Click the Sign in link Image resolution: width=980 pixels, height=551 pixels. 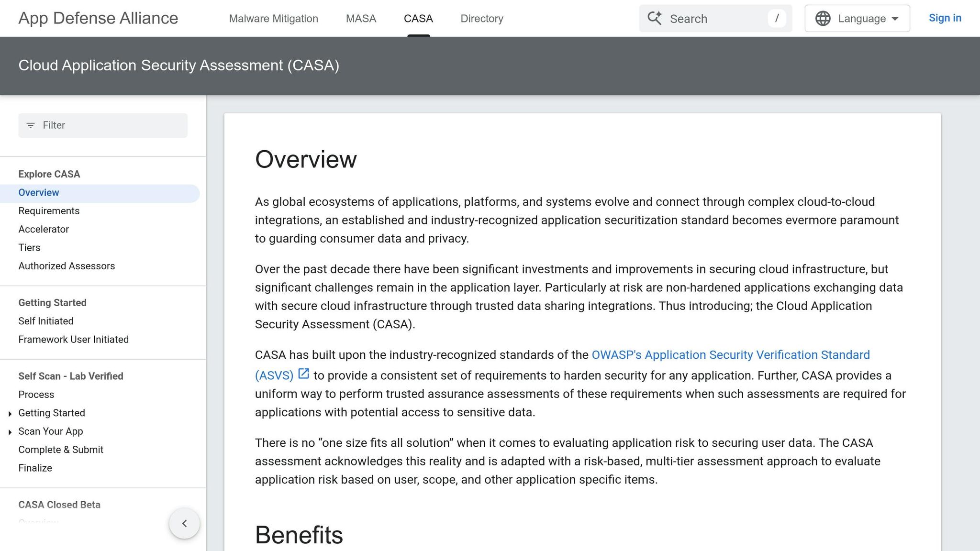[945, 18]
